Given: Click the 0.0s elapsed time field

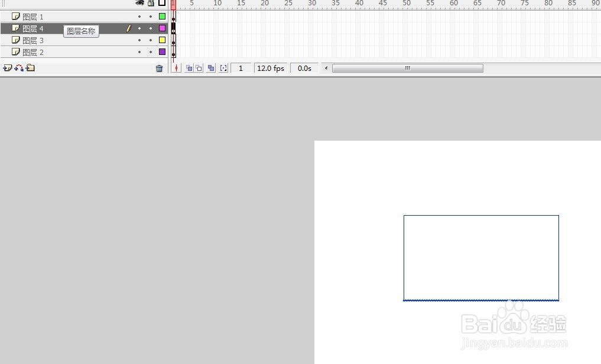Looking at the screenshot, I should point(304,68).
